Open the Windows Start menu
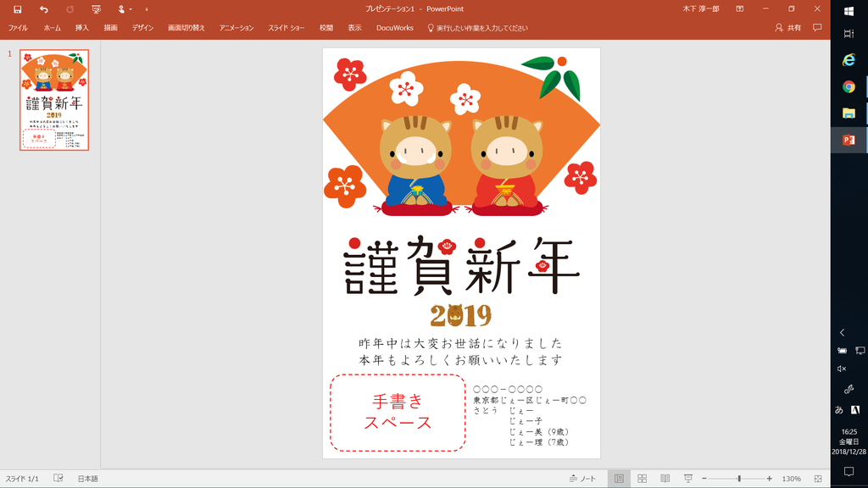Viewport: 868px width, 488px height. coord(849,11)
